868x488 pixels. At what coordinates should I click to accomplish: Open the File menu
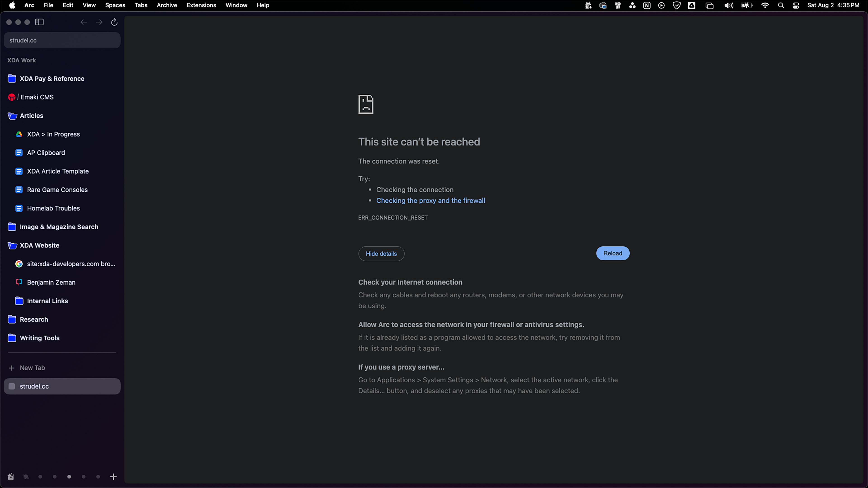[49, 5]
